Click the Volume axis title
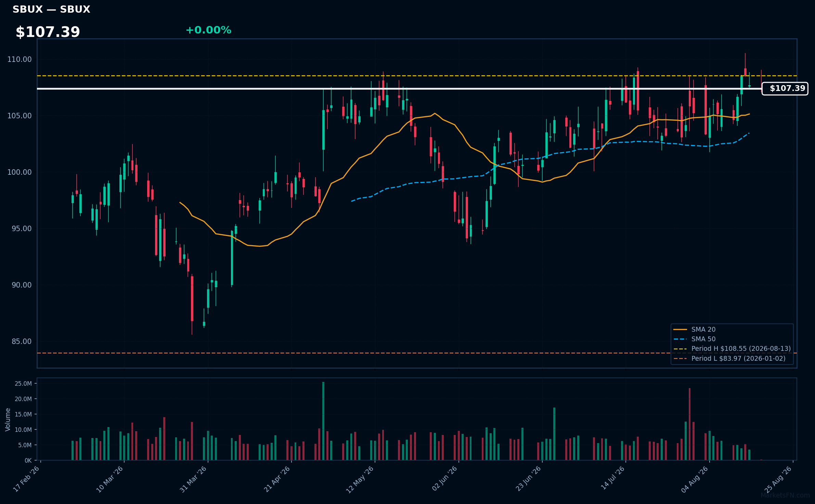 point(8,420)
